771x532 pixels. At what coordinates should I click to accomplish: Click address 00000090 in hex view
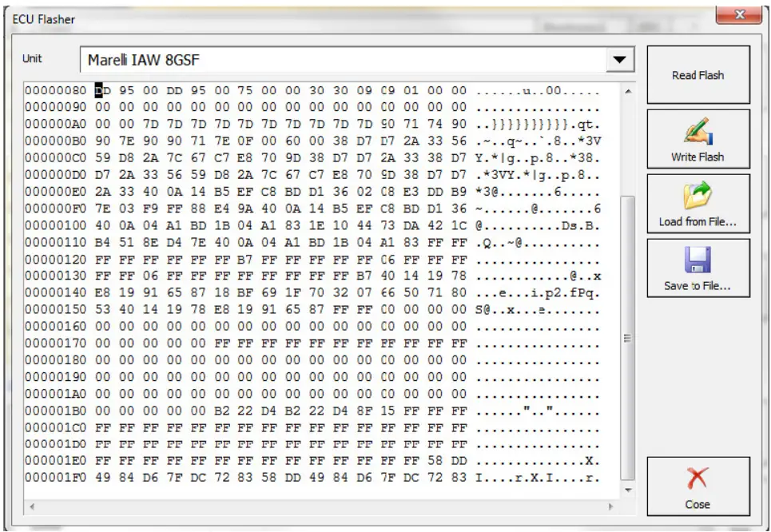tap(56, 107)
